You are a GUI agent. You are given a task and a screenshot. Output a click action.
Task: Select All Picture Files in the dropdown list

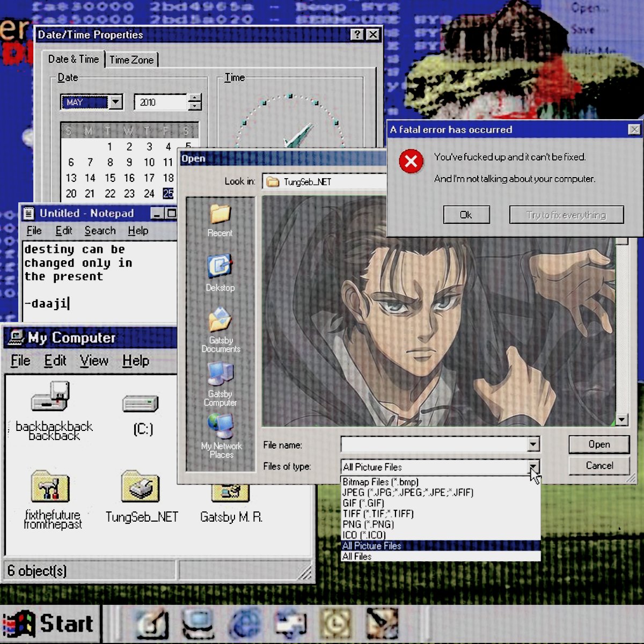[x=441, y=546]
